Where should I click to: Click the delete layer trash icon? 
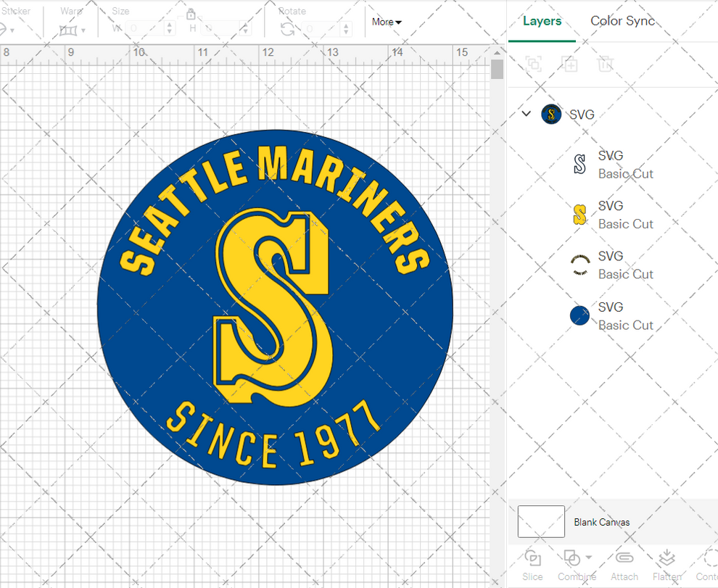coord(606,64)
